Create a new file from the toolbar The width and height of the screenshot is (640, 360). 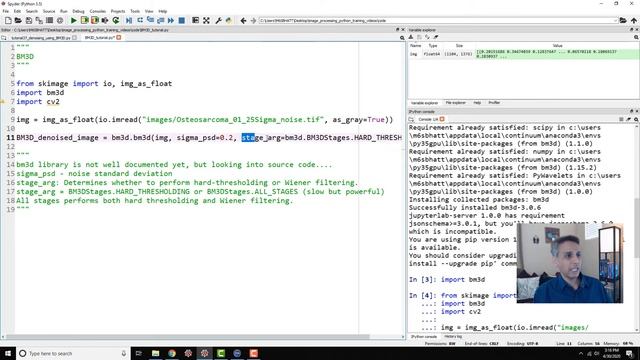click(x=8, y=20)
